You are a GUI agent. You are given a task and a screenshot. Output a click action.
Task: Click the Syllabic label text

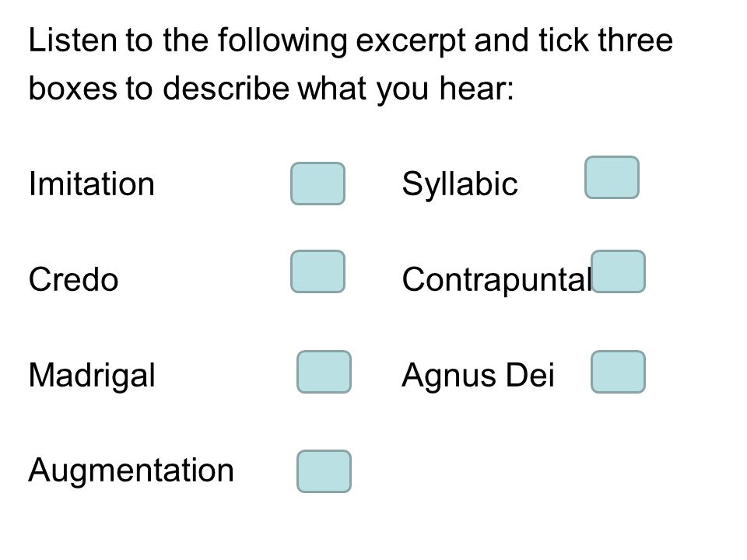(460, 185)
